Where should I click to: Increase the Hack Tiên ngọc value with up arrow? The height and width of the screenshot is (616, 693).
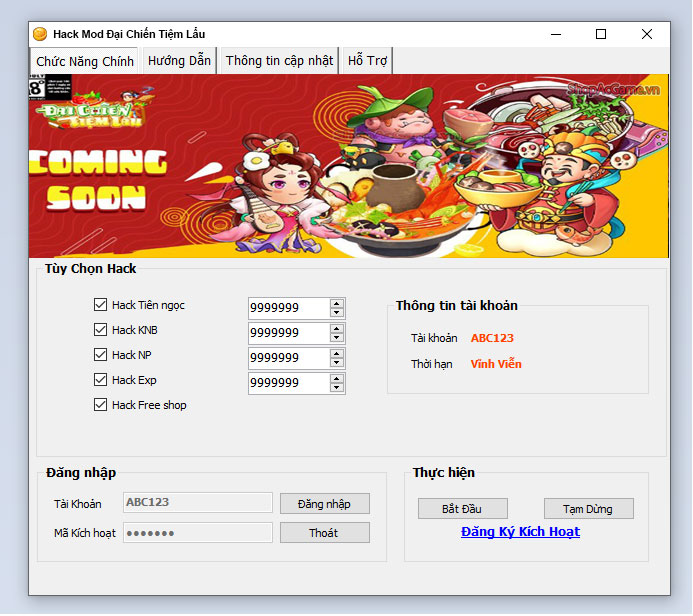(x=337, y=304)
